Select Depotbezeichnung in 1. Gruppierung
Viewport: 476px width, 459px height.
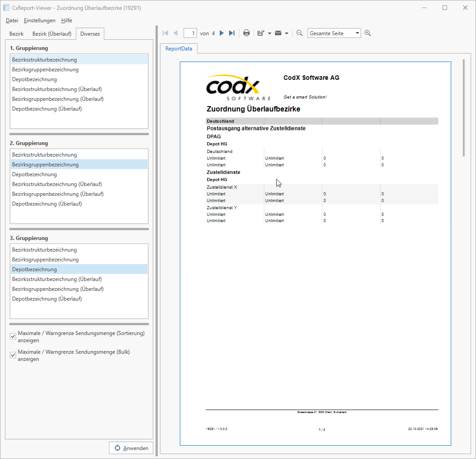[79, 79]
